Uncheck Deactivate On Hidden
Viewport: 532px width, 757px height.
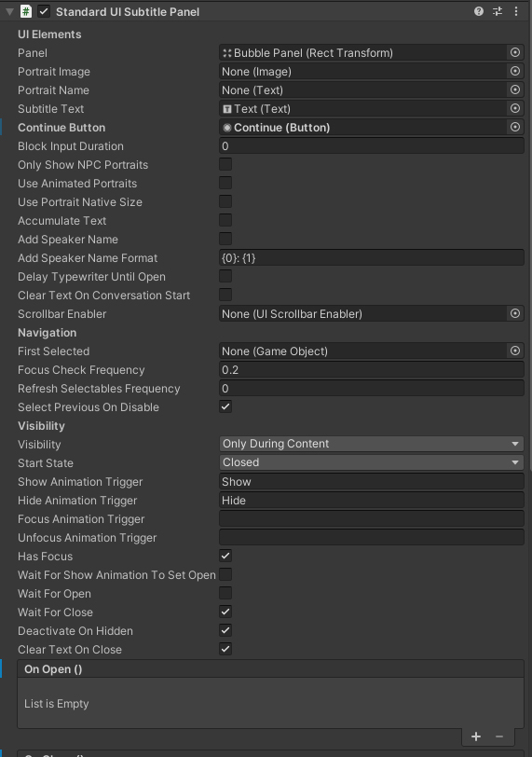point(225,630)
